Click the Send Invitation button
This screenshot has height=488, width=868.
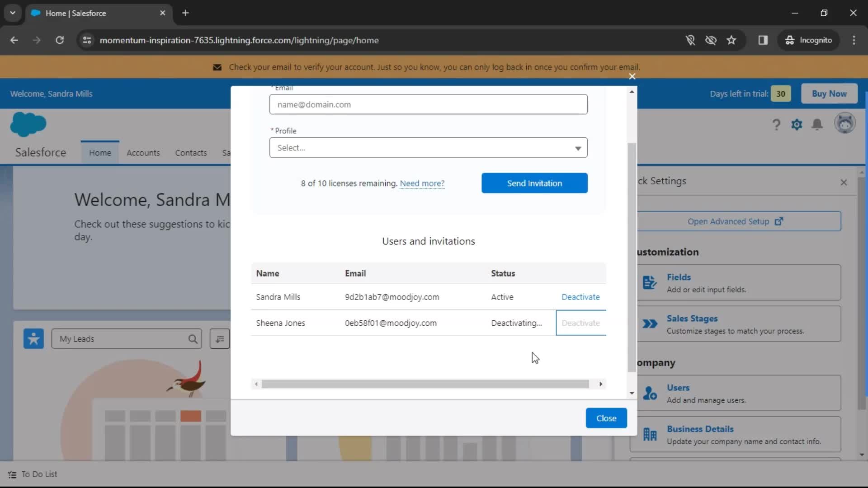point(534,183)
